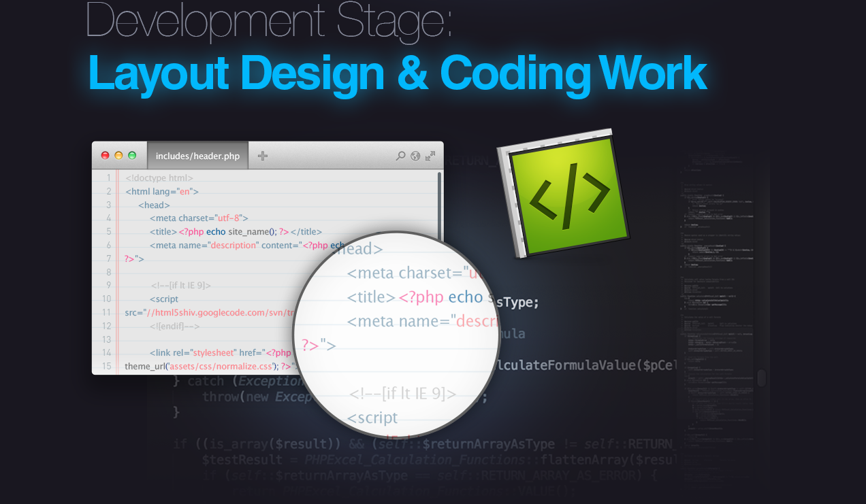
Task: Minimize the editor with the yellow button
Action: (x=118, y=156)
